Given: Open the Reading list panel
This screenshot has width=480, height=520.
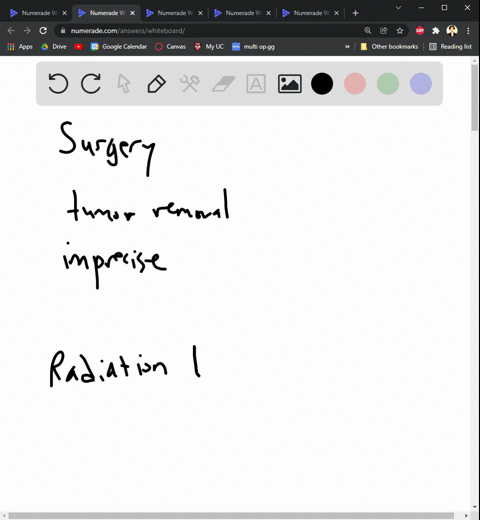Looking at the screenshot, I should tap(451, 47).
